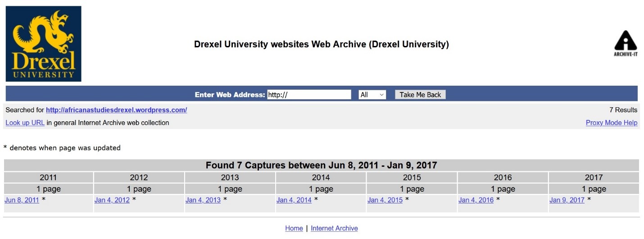Open the Archive-It logo icon
The width and height of the screenshot is (644, 239).
click(626, 43)
